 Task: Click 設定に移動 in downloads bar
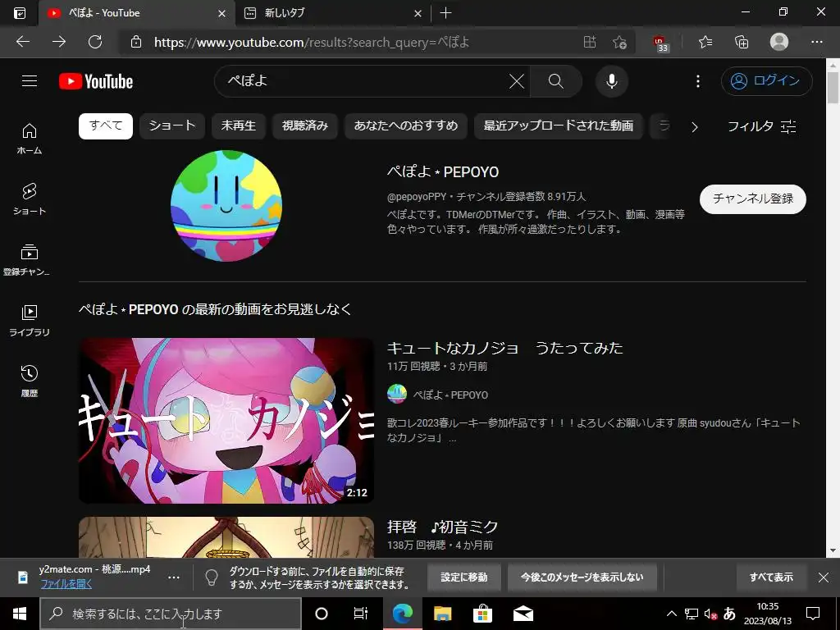click(x=464, y=577)
